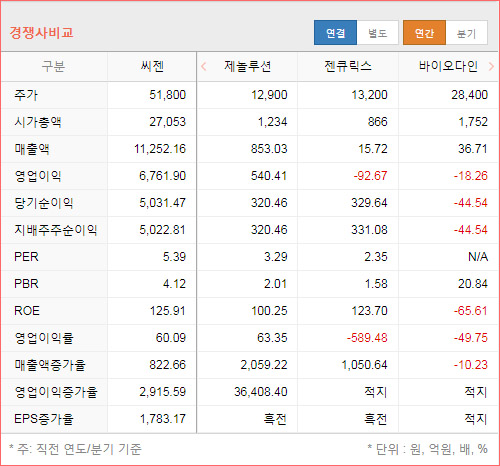Click 바이오다인 revenue growth -10.23
Screen dimensions: 500x466
[471, 365]
